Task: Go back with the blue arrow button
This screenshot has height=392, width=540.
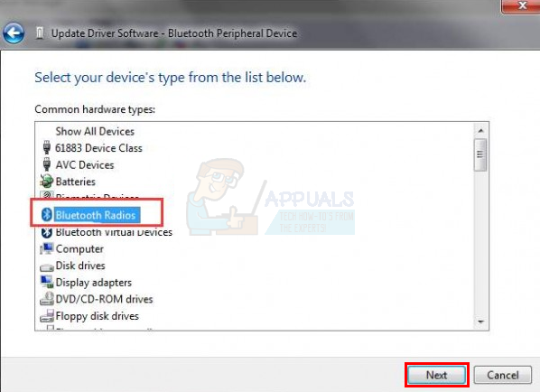Action: (14, 33)
